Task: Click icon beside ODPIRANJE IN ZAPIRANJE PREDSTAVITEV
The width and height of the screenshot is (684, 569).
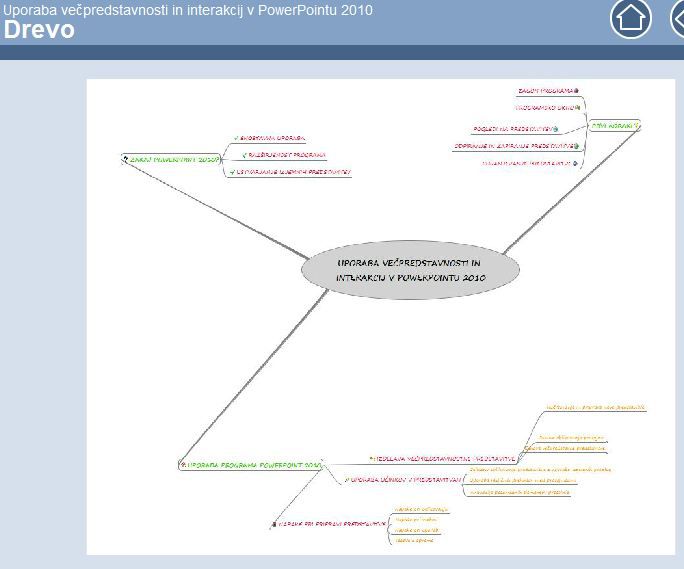Action: point(576,146)
